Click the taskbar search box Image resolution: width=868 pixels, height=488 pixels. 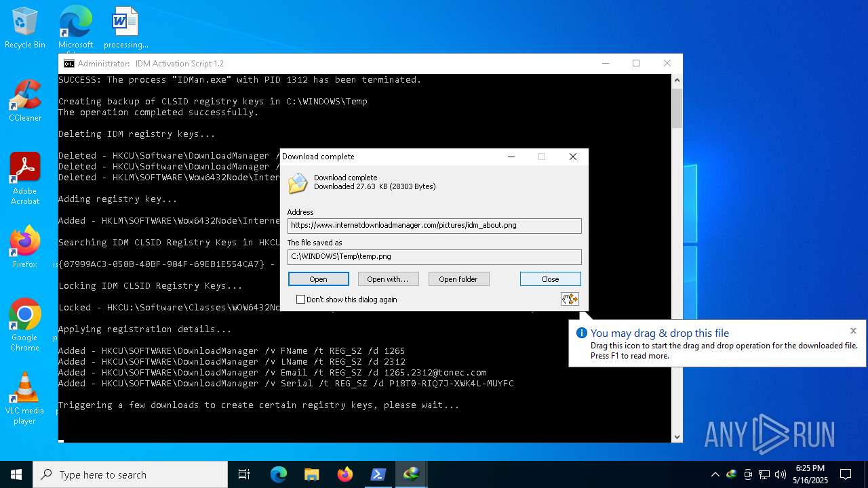(x=130, y=474)
